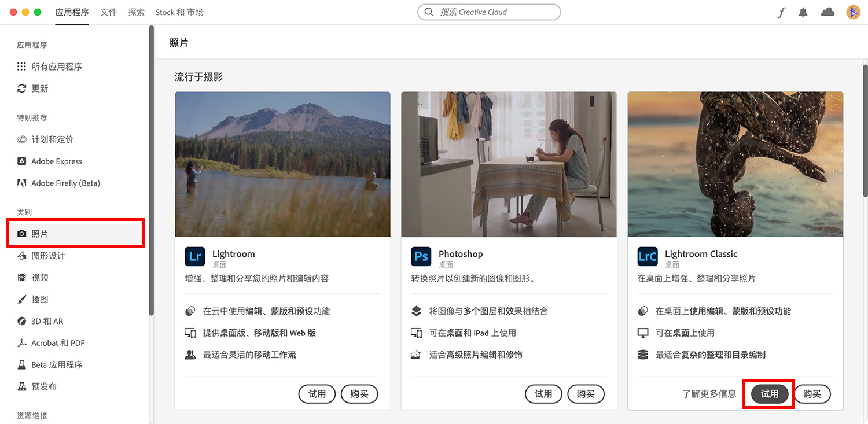Switch to the 文件 tab
The image size is (868, 424).
(108, 12)
